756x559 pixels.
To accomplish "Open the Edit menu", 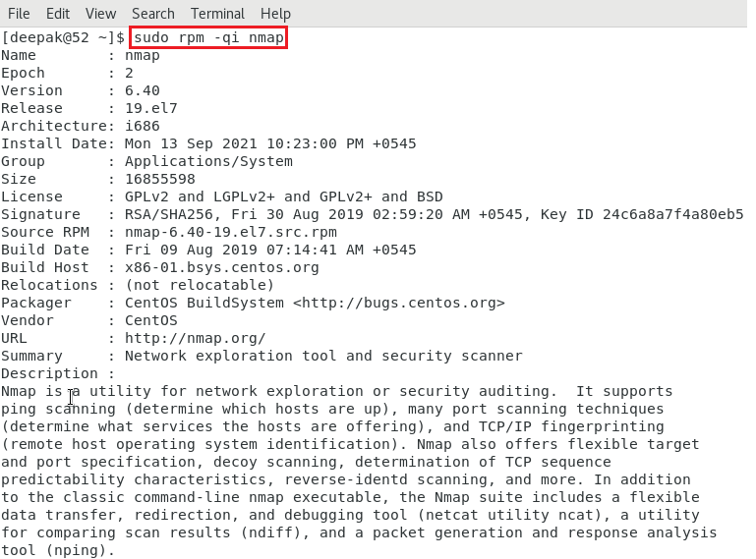I will coord(58,14).
